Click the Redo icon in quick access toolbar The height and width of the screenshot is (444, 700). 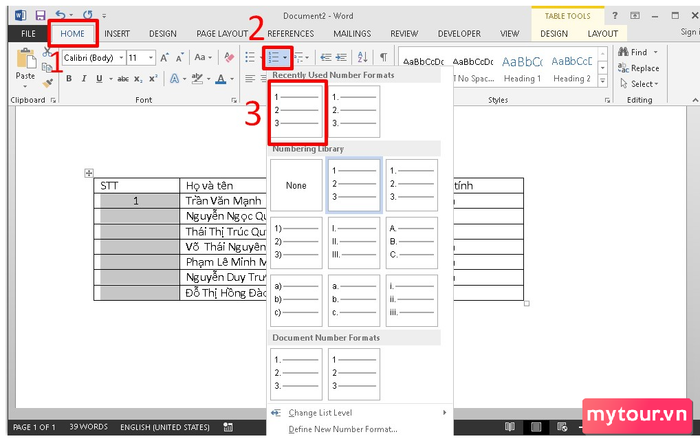tap(88, 16)
